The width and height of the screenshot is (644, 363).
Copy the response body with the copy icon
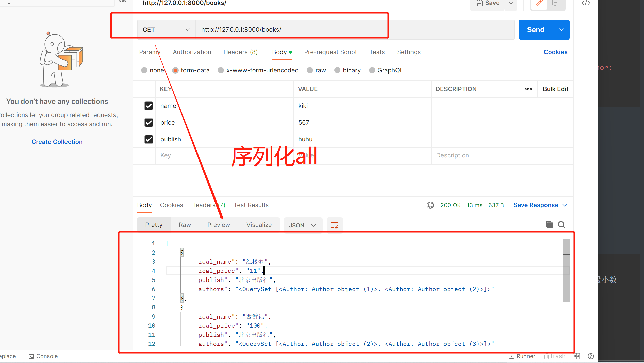(x=549, y=225)
